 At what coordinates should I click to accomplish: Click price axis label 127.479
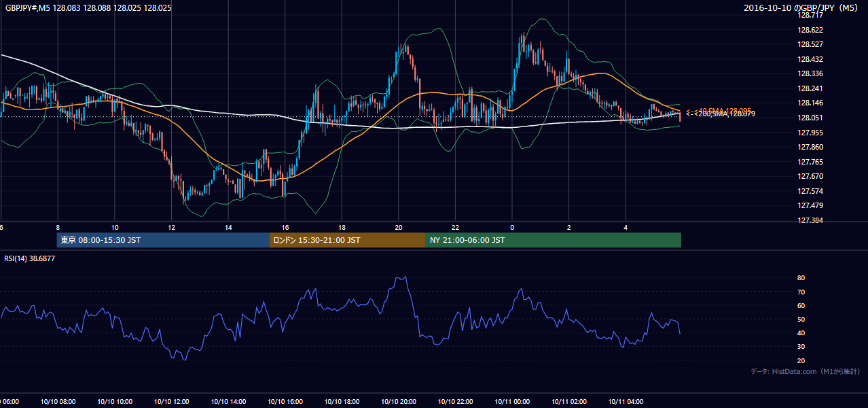point(810,205)
